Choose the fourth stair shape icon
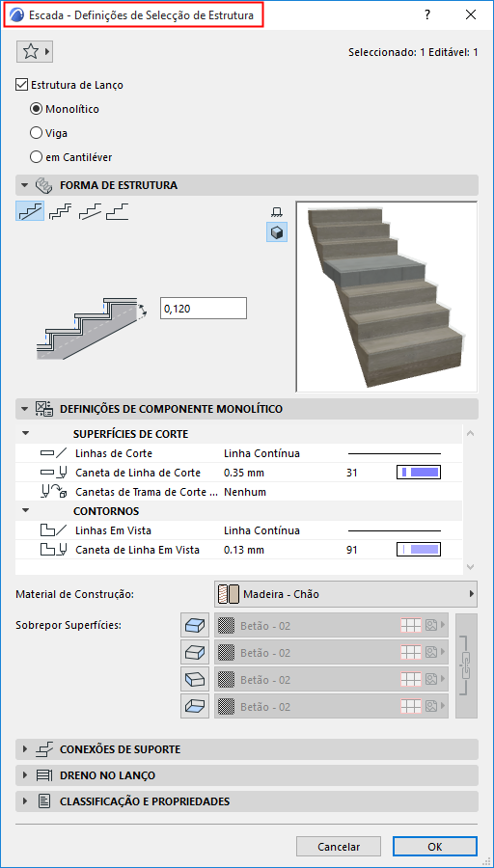Screen dimensions: 494x868 [118, 211]
